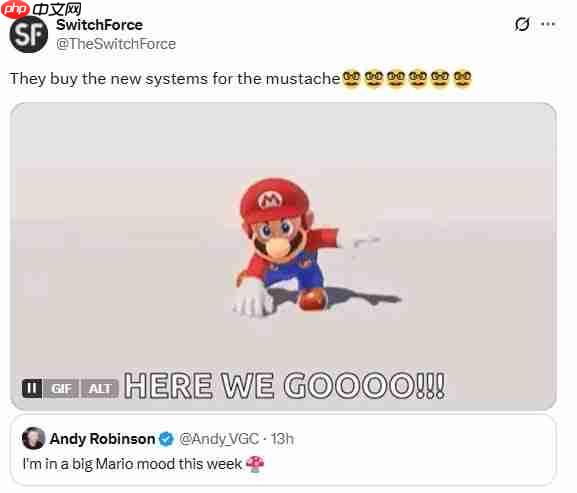Click the mushroom emoji in quoted tweet
This screenshot has width=577, height=493.
click(255, 464)
